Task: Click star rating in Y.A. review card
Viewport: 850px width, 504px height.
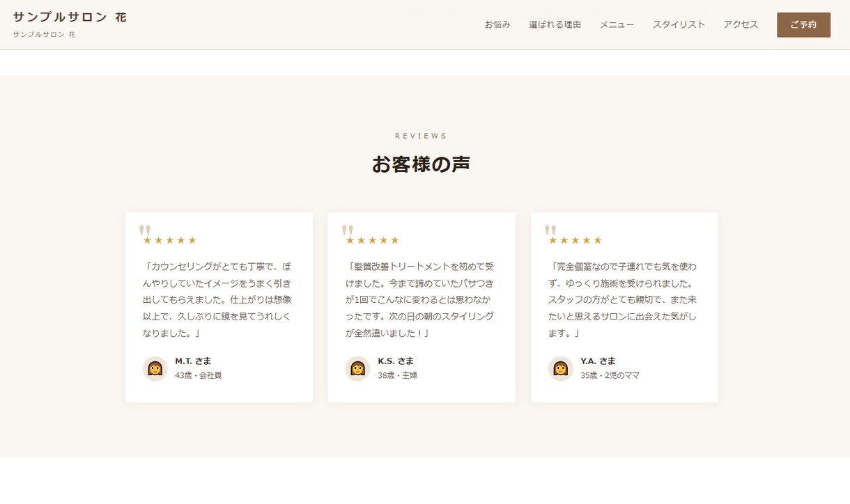Action: pyautogui.click(x=575, y=240)
